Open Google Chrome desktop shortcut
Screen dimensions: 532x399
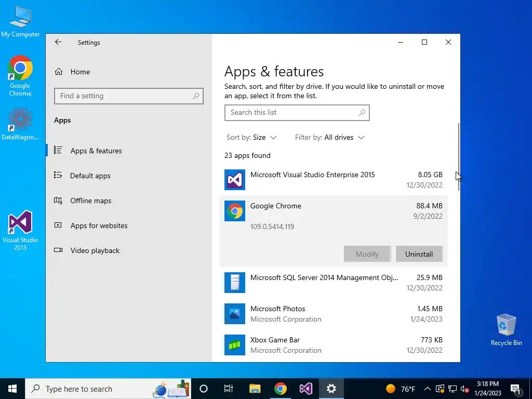pyautogui.click(x=20, y=75)
